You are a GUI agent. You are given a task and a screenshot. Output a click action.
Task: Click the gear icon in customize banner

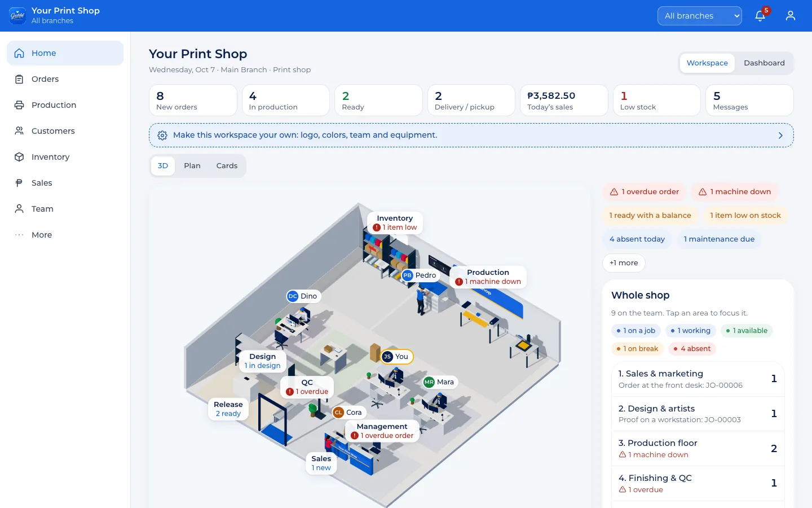(x=162, y=135)
